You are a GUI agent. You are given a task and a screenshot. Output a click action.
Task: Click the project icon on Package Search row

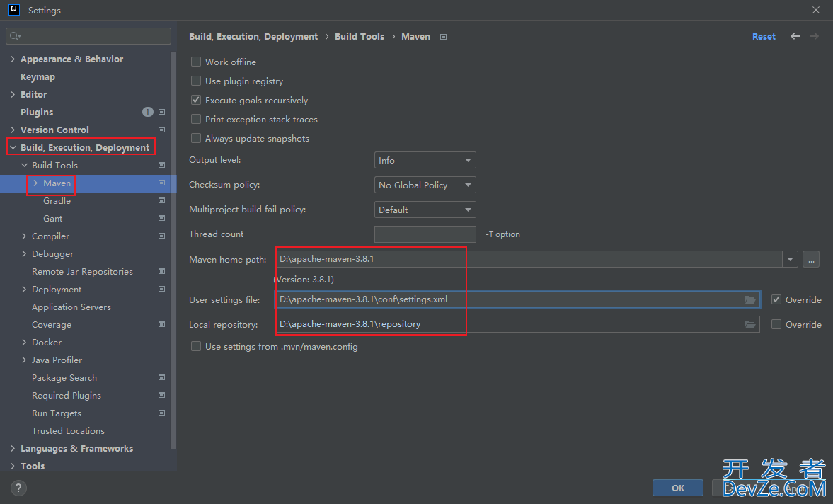(x=161, y=377)
